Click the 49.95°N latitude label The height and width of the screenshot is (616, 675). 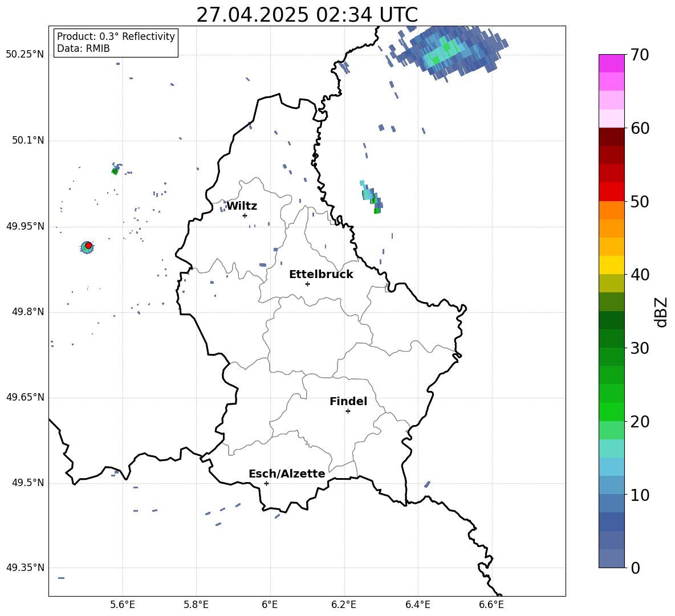(x=25, y=226)
